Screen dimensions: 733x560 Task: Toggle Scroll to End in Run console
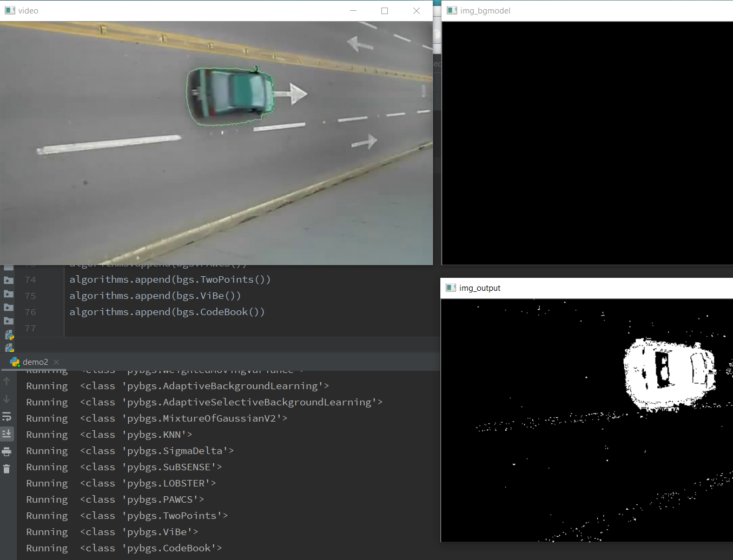coord(6,434)
